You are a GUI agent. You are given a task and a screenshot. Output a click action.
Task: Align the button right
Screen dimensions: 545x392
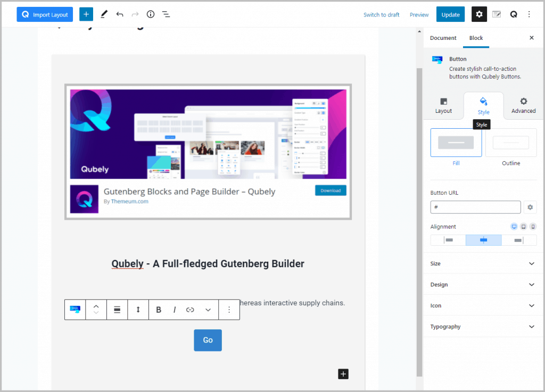(519, 240)
